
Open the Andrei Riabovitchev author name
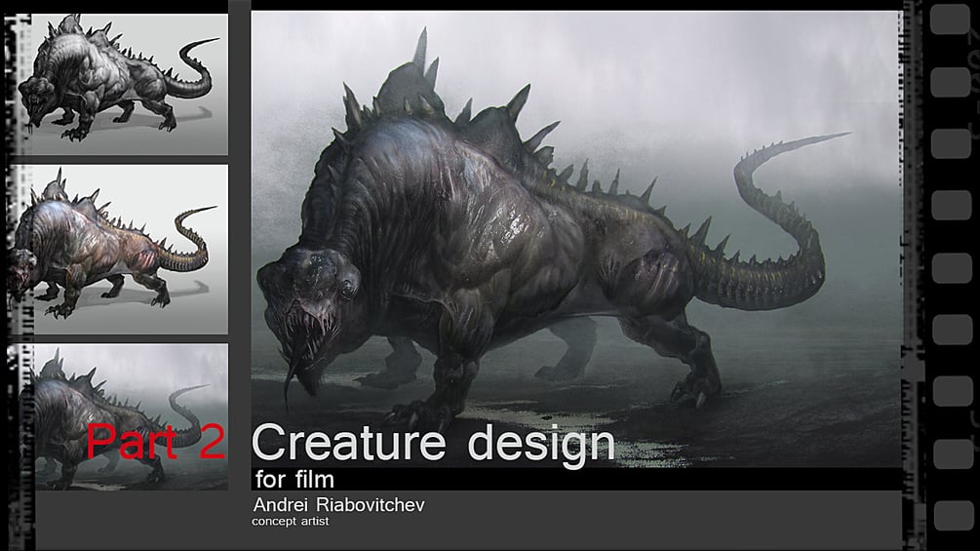[338, 504]
